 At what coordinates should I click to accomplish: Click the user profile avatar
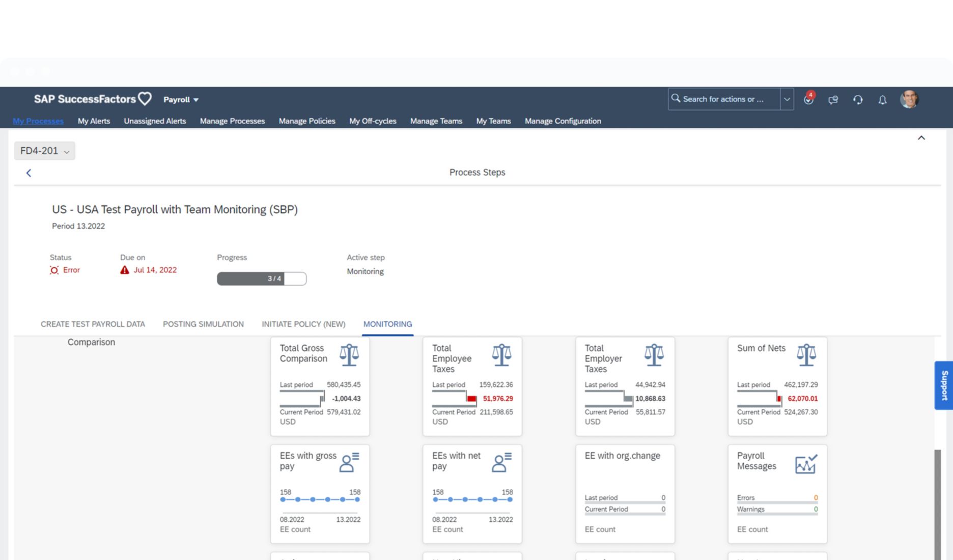tap(909, 99)
